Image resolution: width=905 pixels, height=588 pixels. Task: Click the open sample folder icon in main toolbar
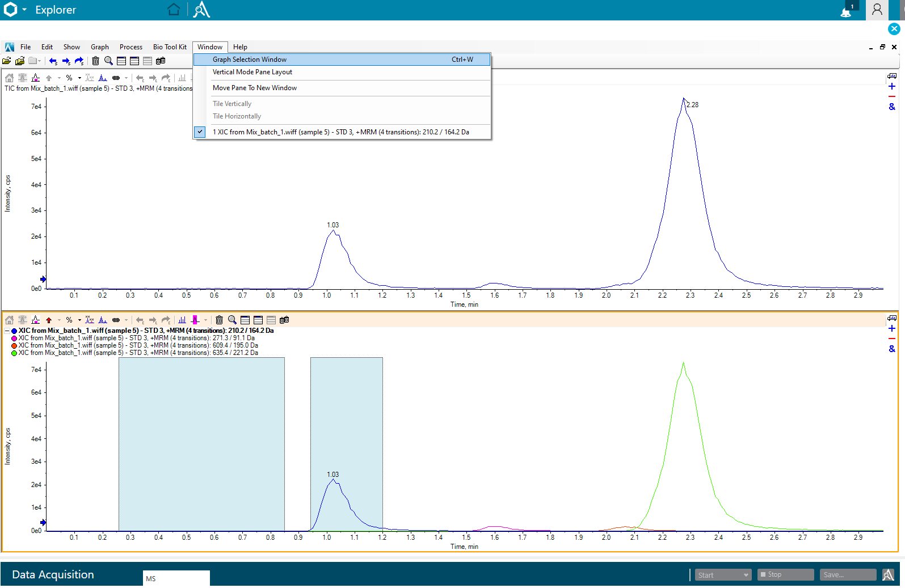click(x=7, y=61)
